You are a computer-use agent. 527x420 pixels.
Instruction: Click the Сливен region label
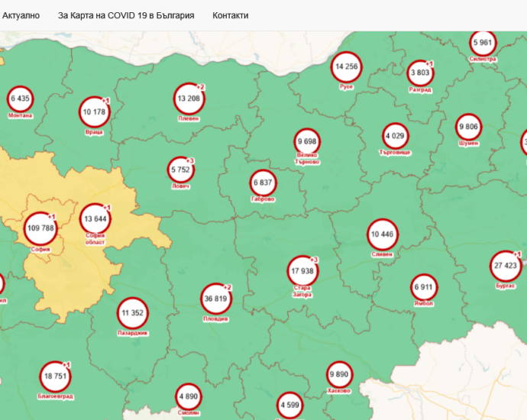click(382, 254)
